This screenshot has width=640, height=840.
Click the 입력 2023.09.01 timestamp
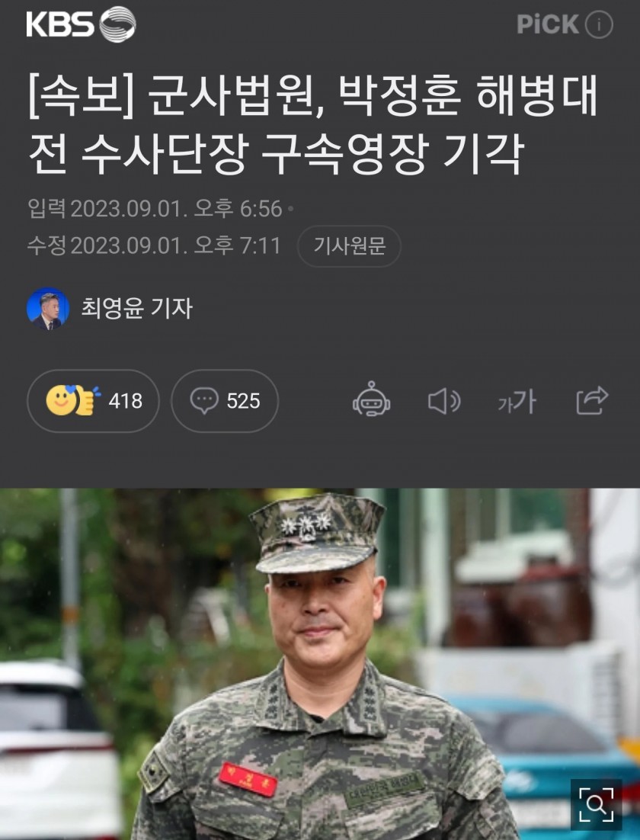[155, 208]
